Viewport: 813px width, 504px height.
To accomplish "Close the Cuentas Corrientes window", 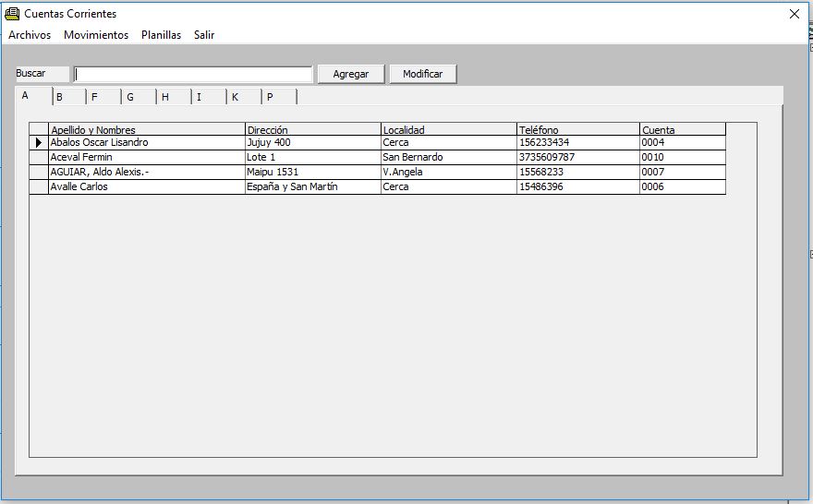I will pyautogui.click(x=794, y=14).
